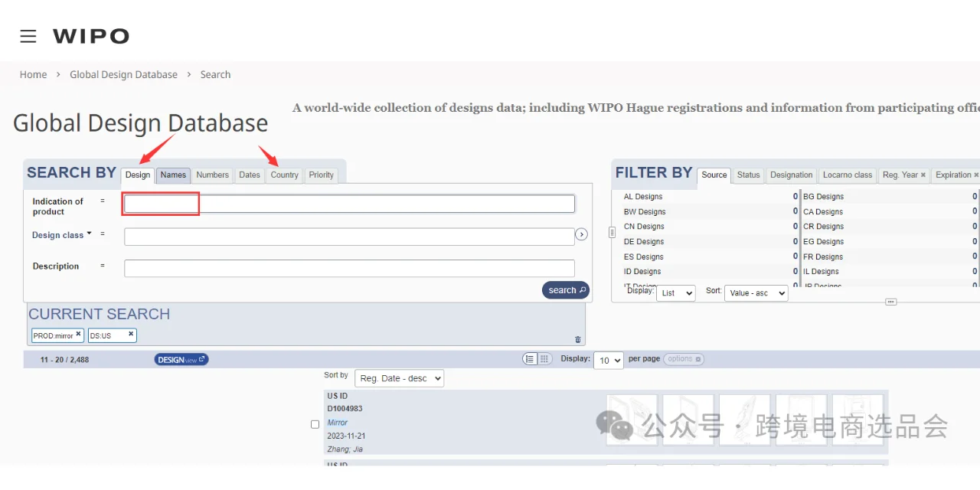
Task: Open the Designation filter tab
Action: pyautogui.click(x=792, y=175)
